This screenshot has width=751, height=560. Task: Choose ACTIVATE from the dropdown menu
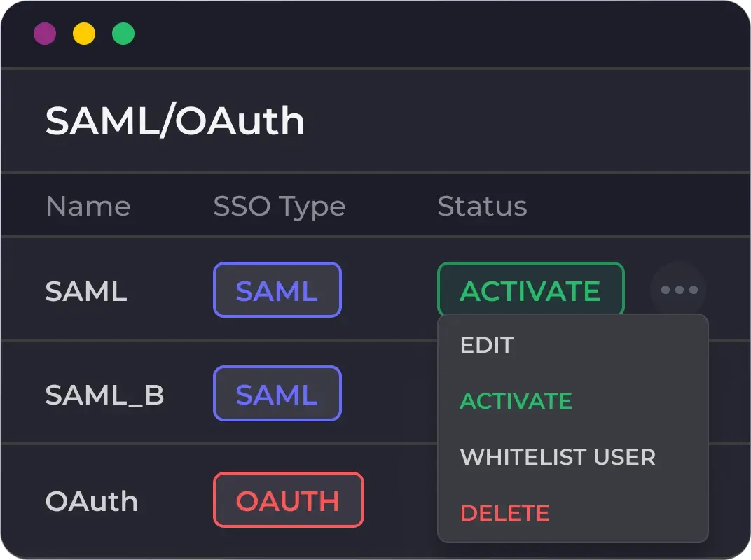516,401
